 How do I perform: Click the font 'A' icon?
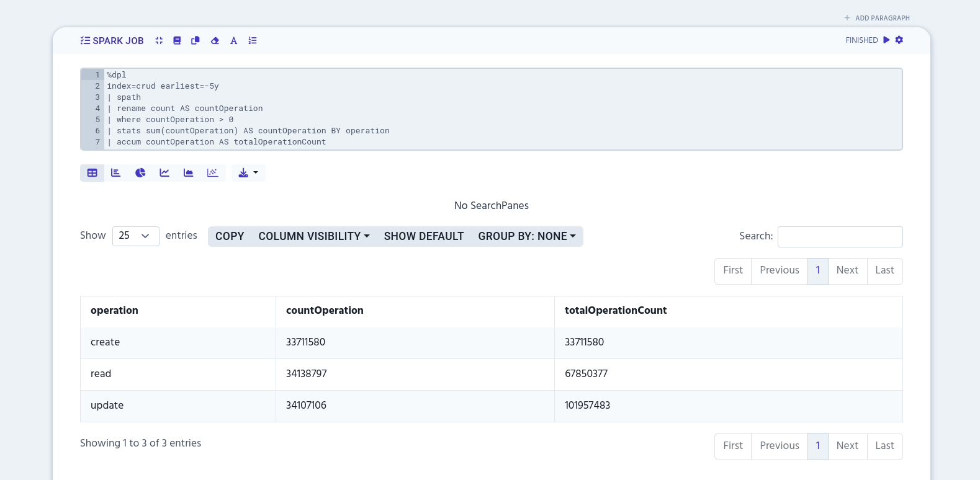[234, 40]
